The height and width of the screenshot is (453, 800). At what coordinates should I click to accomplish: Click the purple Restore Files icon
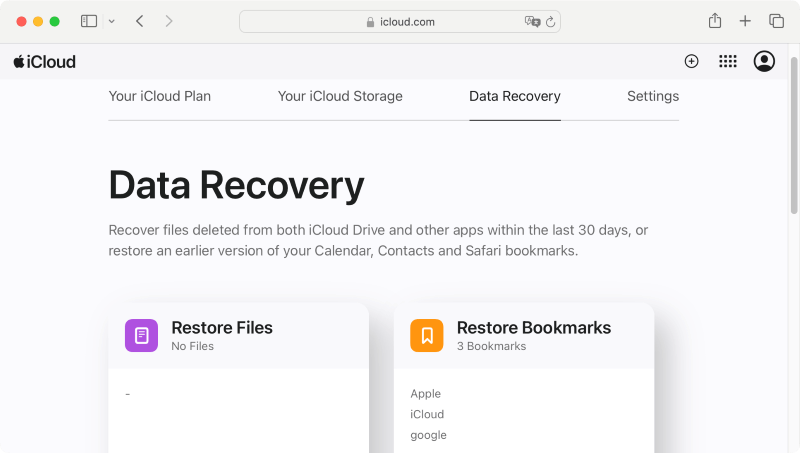point(141,336)
